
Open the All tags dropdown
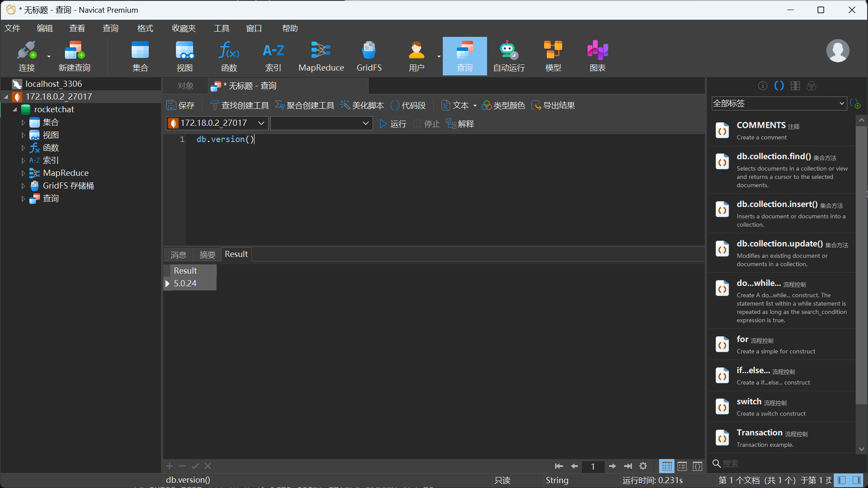[778, 103]
